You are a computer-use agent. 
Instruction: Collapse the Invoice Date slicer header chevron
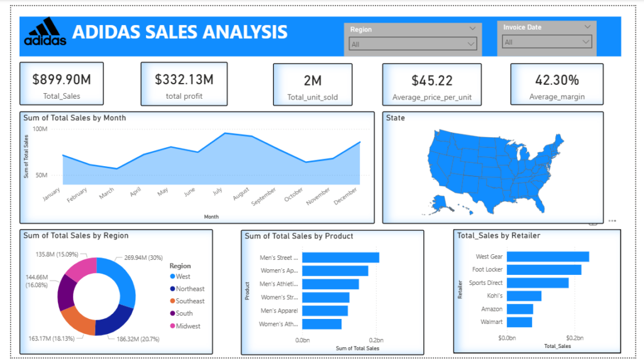pos(587,26)
